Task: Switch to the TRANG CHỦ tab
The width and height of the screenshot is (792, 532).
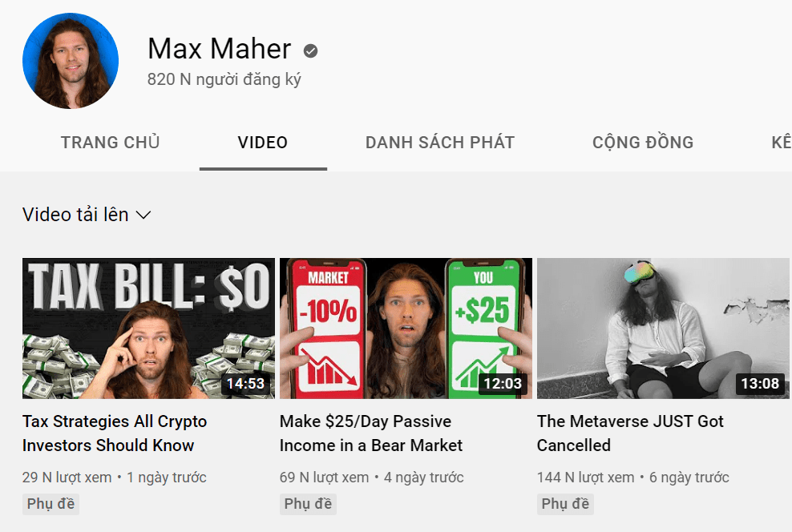Action: click(110, 143)
